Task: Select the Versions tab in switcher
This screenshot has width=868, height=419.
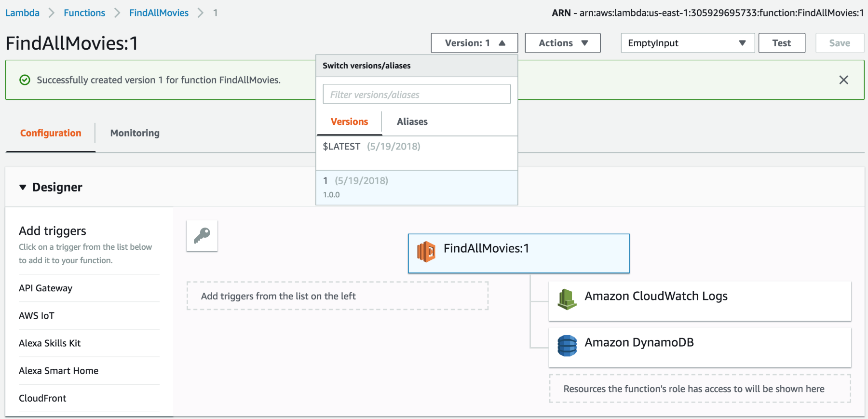Action: click(x=349, y=122)
